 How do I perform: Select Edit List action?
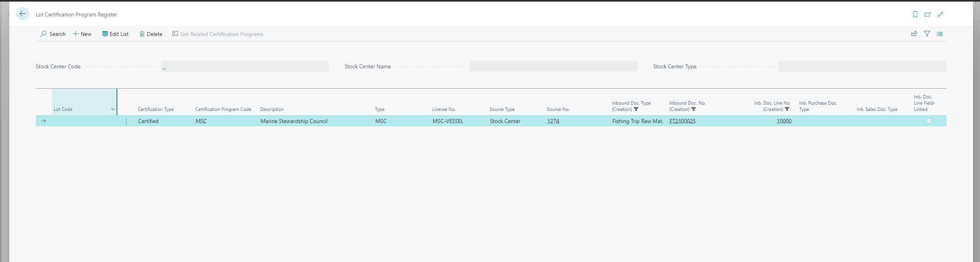tap(115, 34)
